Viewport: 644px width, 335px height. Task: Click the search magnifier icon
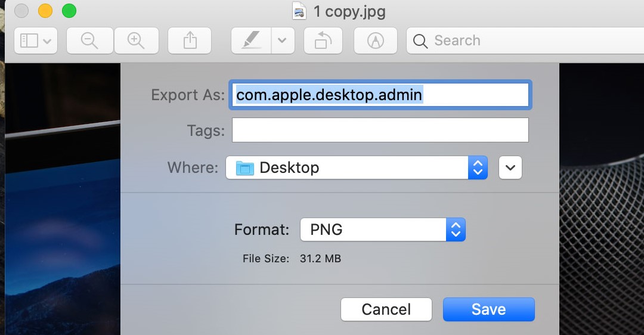pyautogui.click(x=420, y=41)
